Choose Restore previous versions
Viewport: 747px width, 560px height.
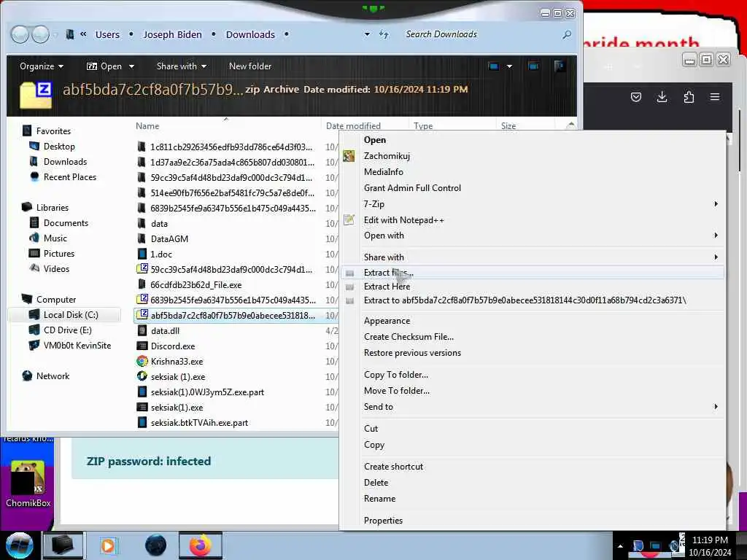[x=532, y=353]
